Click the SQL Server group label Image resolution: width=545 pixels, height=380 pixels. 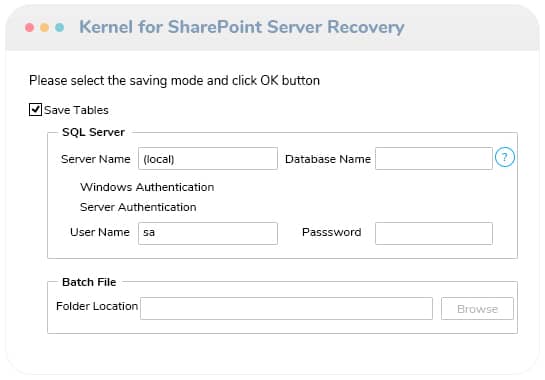[x=93, y=132]
